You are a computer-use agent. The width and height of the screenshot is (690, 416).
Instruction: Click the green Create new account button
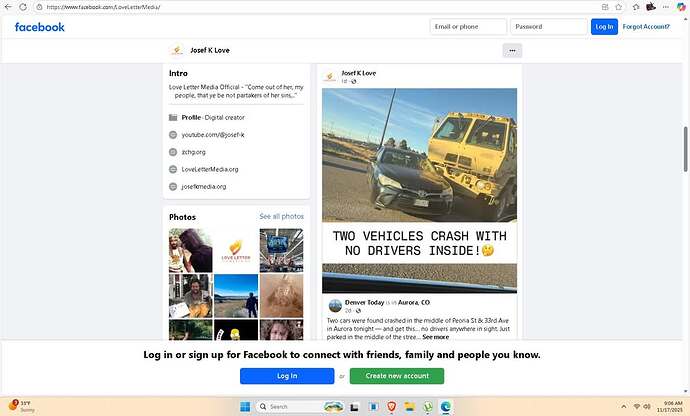(x=397, y=376)
